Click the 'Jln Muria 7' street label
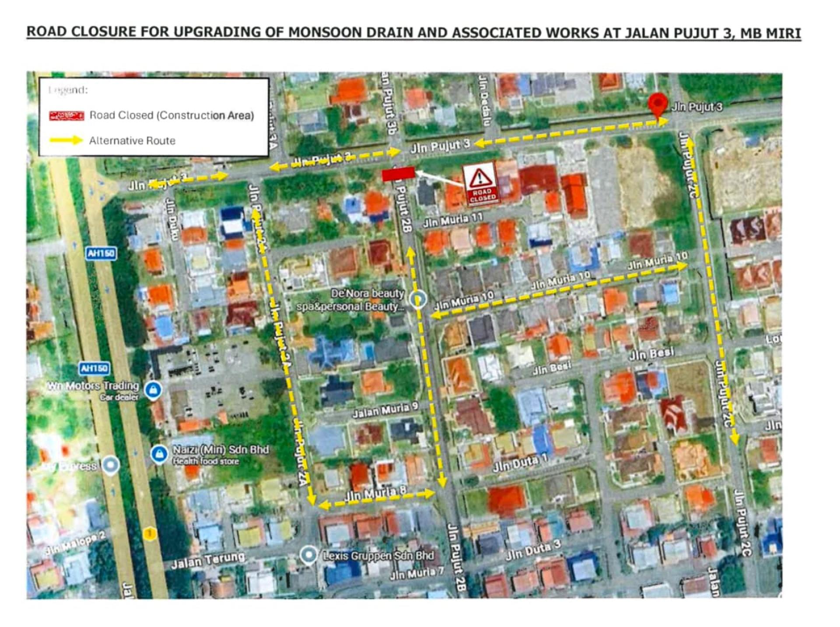Viewport: 840px width, 627px height. pos(416,574)
